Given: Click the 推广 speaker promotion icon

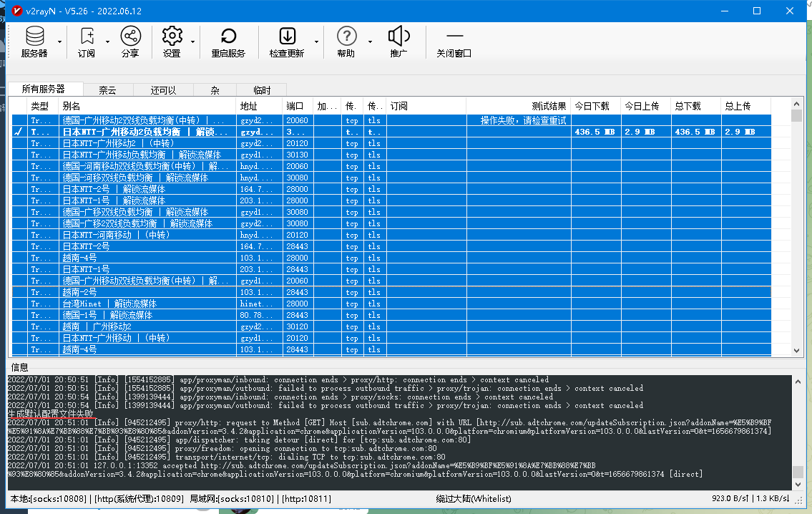Looking at the screenshot, I should click(398, 37).
